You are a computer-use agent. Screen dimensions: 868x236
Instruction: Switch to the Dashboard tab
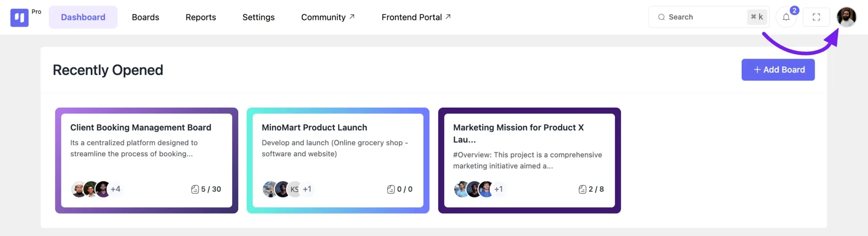[x=83, y=17]
